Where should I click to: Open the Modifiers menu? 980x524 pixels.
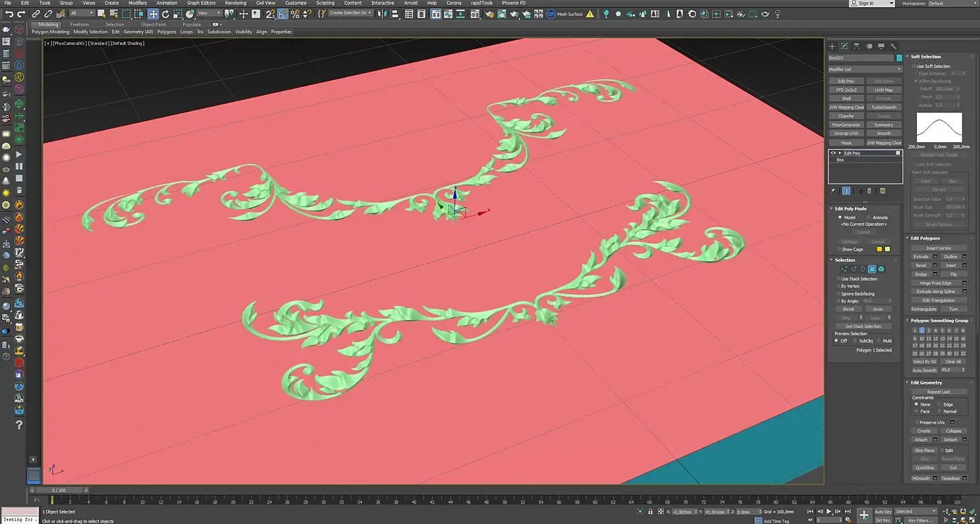pyautogui.click(x=138, y=3)
